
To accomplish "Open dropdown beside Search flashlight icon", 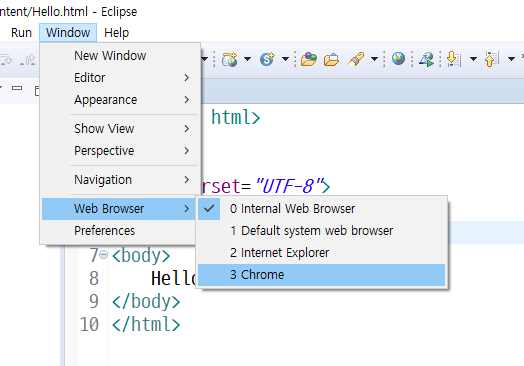I will click(x=374, y=59).
